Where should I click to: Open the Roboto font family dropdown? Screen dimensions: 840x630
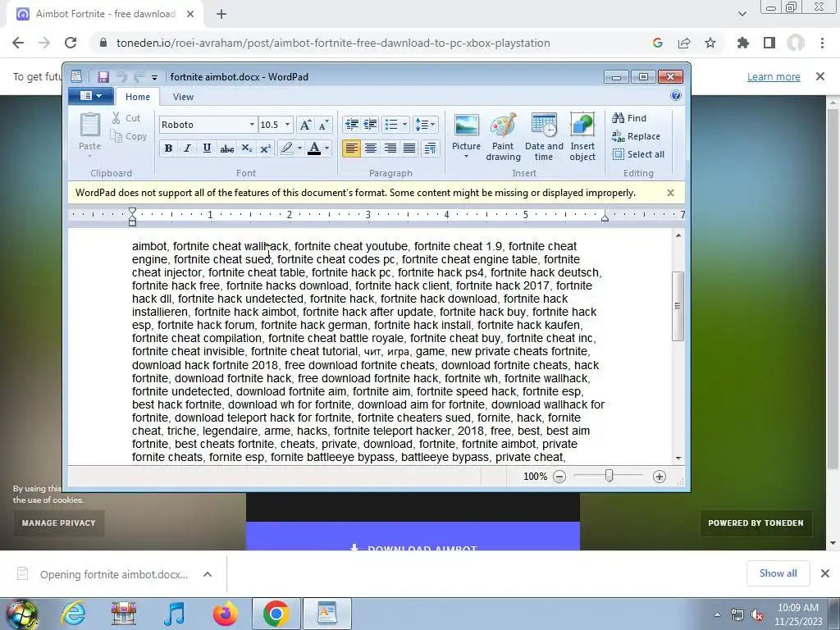click(252, 125)
